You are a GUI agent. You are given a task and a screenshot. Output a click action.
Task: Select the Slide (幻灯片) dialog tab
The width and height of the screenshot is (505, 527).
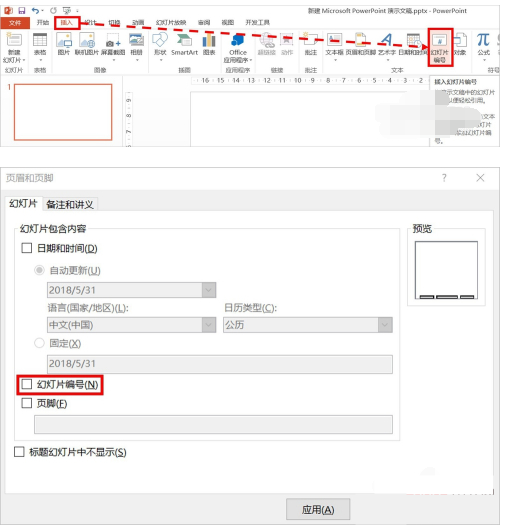coord(23,204)
